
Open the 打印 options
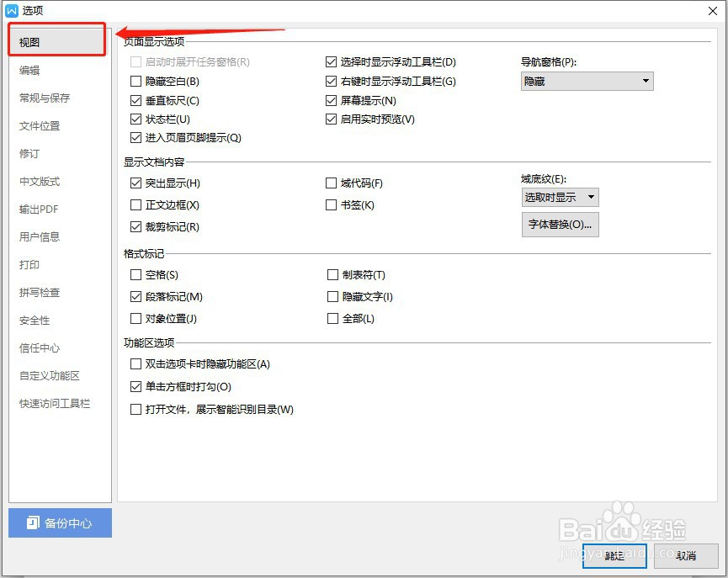coord(29,265)
